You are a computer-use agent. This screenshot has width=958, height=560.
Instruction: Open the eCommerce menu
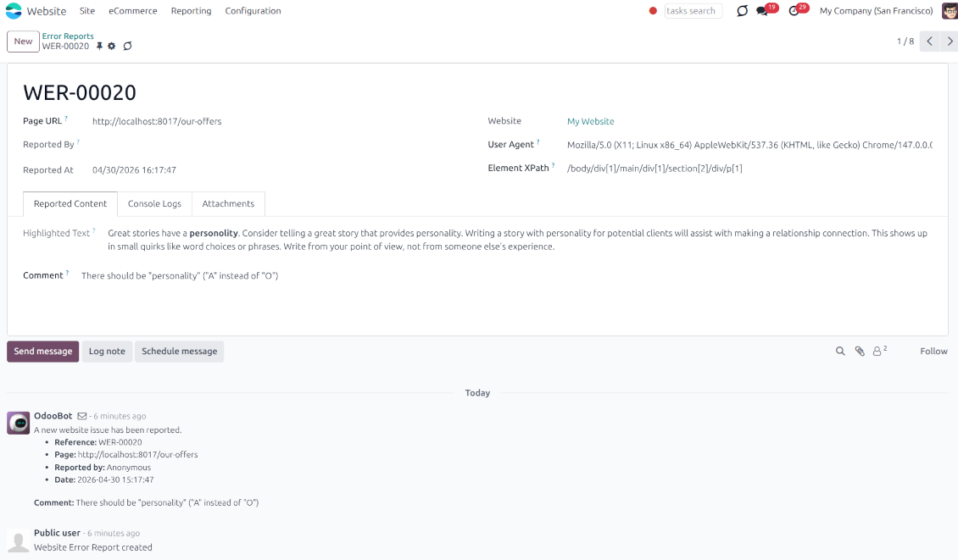pos(132,10)
